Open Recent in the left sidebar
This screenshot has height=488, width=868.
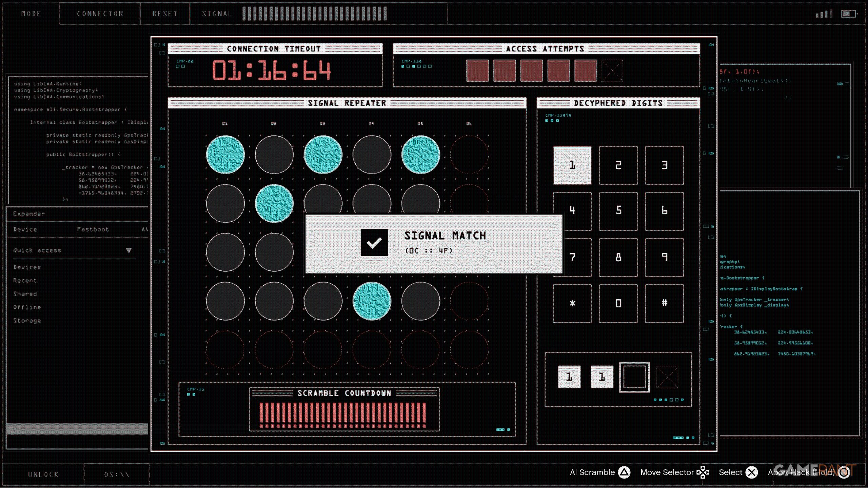point(25,281)
